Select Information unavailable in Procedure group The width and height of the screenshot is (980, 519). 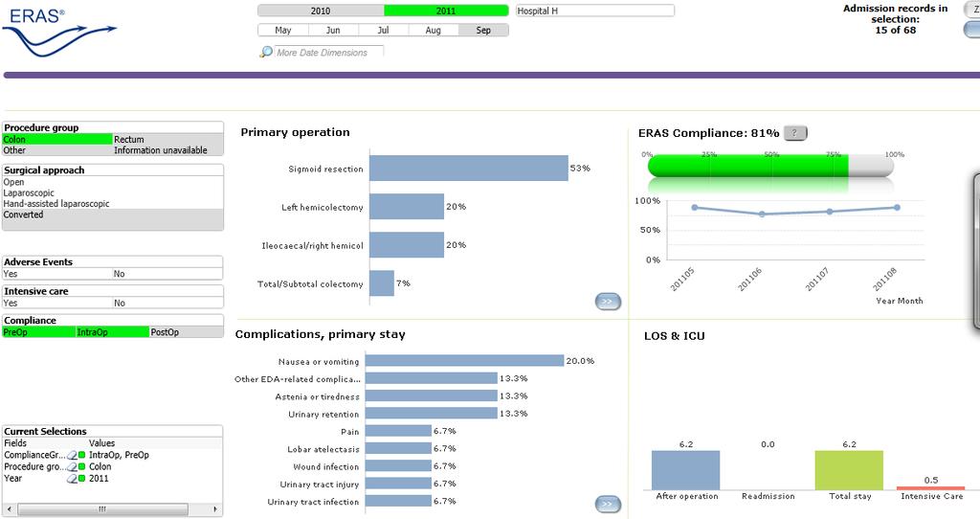[167, 150]
